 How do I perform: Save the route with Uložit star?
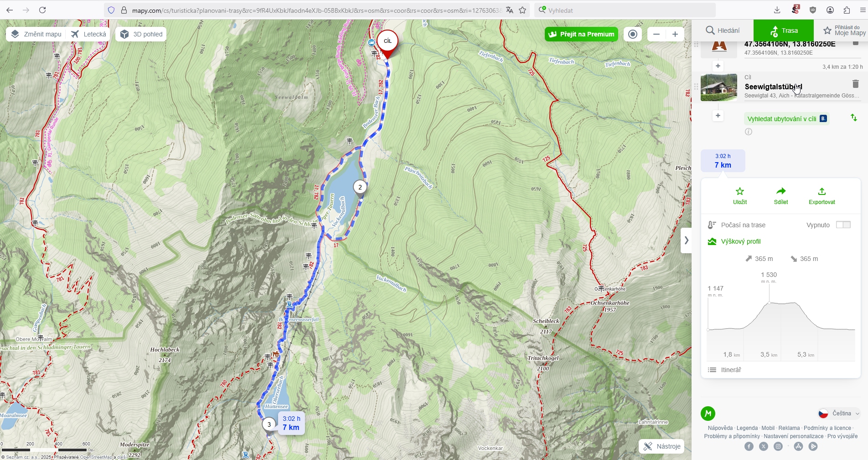click(740, 196)
